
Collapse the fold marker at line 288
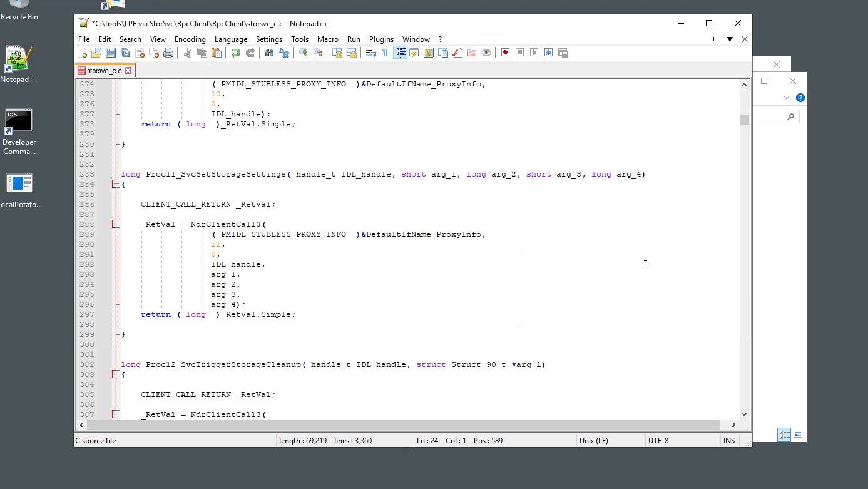point(116,224)
